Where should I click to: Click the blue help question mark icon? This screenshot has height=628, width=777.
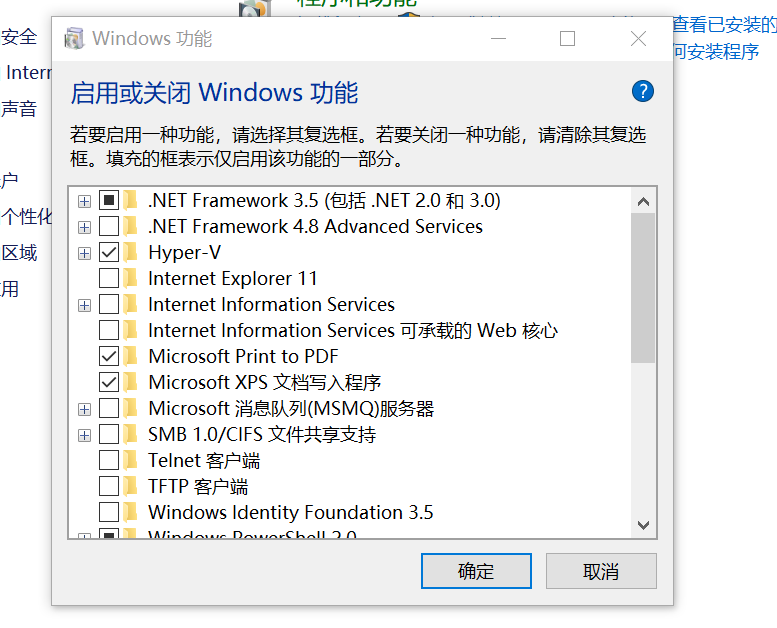click(x=643, y=91)
